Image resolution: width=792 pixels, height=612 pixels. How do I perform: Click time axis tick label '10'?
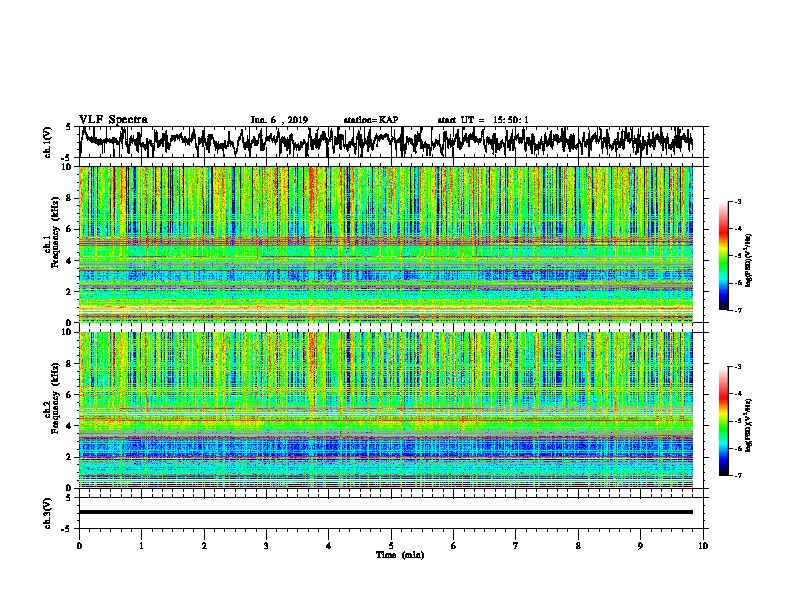coord(703,546)
